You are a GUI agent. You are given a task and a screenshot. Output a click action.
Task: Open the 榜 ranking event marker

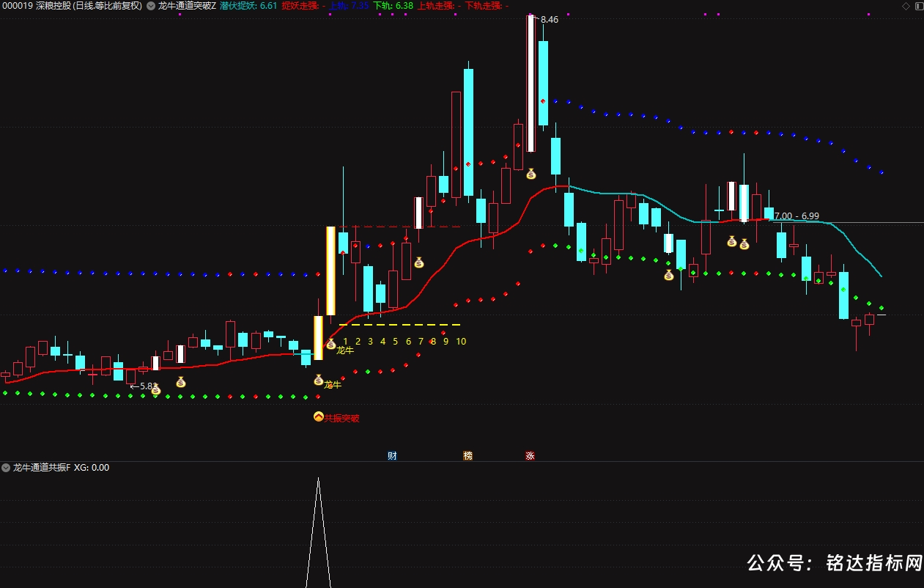(x=467, y=455)
